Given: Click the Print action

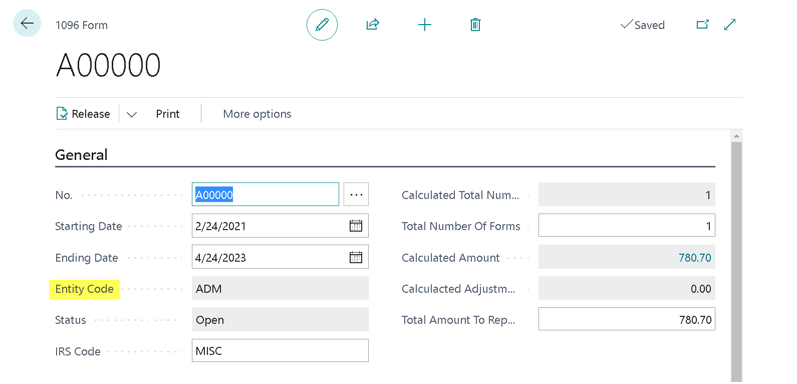Looking at the screenshot, I should (x=168, y=114).
